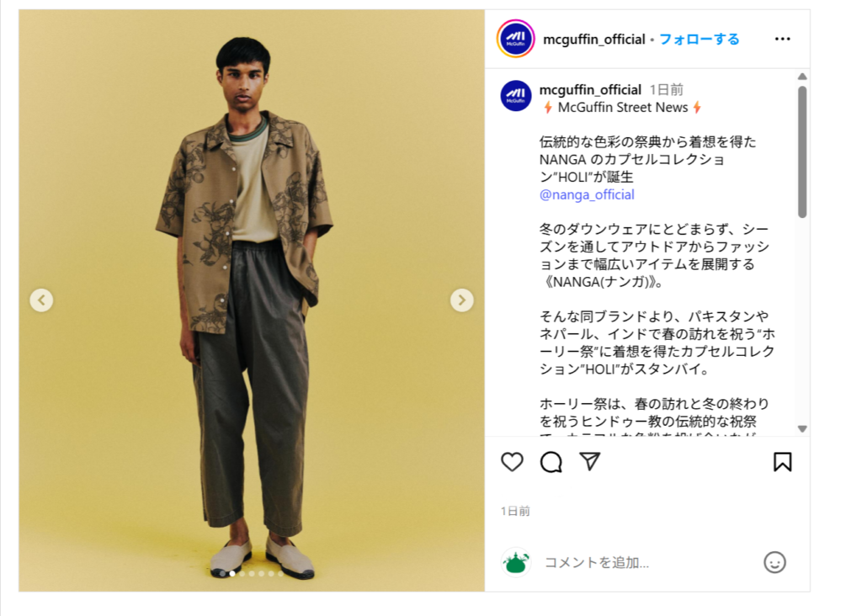This screenshot has width=862, height=616.
Task: Save post with bookmark icon
Action: 782,462
